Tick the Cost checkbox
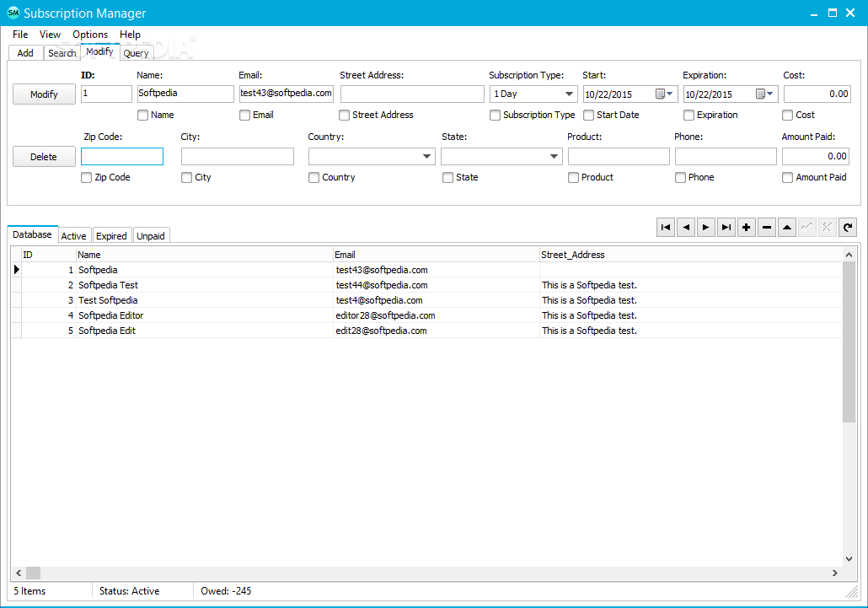Viewport: 868px width, 608px height. [x=787, y=116]
